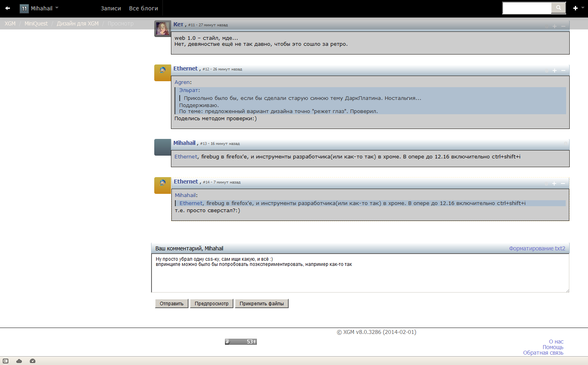Click the Agren quote author link
The width and height of the screenshot is (588, 365).
point(182,82)
